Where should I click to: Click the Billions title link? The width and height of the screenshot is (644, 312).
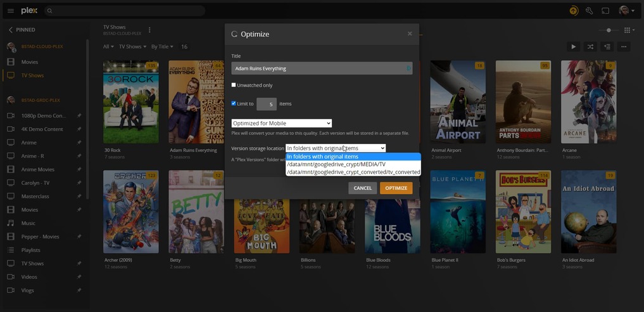pyautogui.click(x=308, y=260)
